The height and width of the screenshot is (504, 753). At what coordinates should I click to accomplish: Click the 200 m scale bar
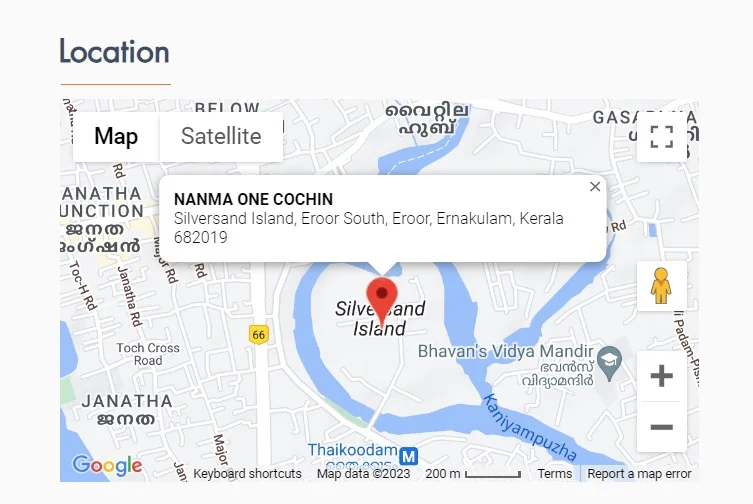(x=473, y=474)
